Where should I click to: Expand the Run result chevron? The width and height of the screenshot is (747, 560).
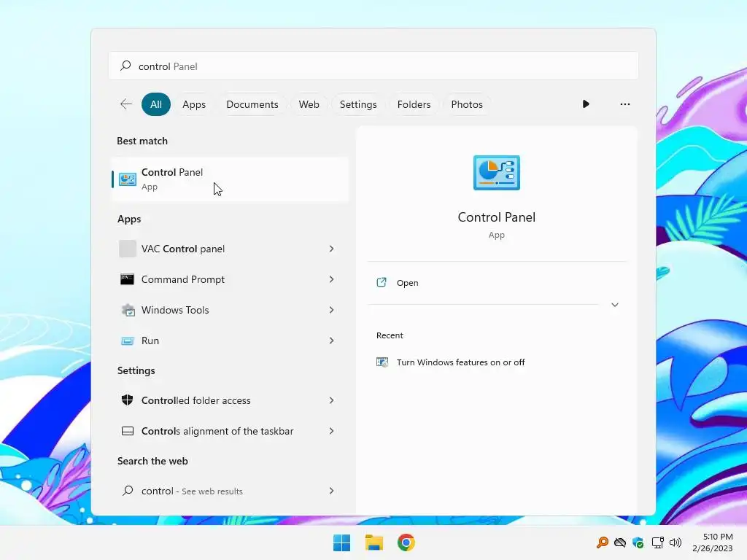coord(331,341)
